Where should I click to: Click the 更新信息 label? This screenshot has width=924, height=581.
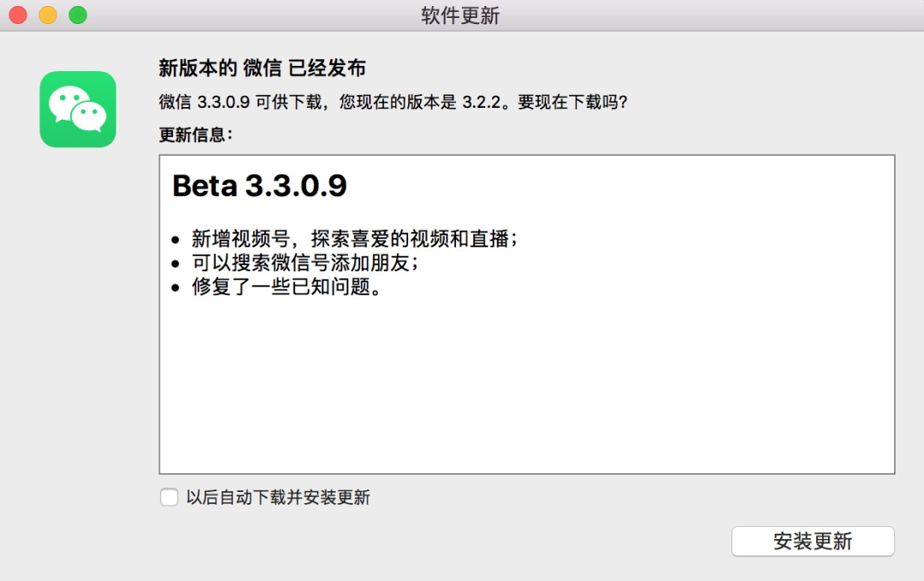tap(196, 135)
